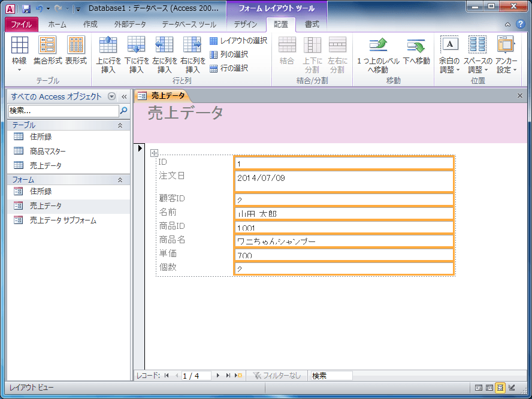Minimize the ribbon with the caret icon

pyautogui.click(x=507, y=25)
